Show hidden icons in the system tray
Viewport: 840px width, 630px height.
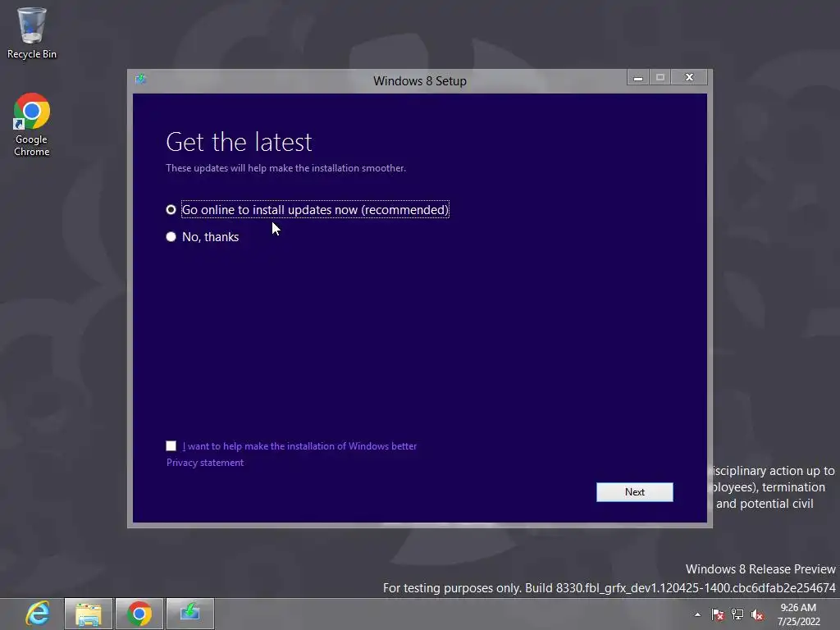(x=697, y=614)
